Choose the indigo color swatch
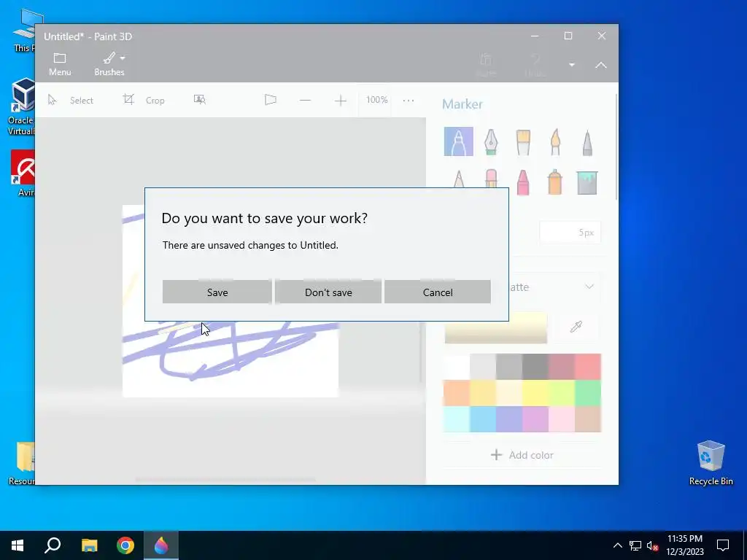The height and width of the screenshot is (560, 747). pyautogui.click(x=509, y=419)
